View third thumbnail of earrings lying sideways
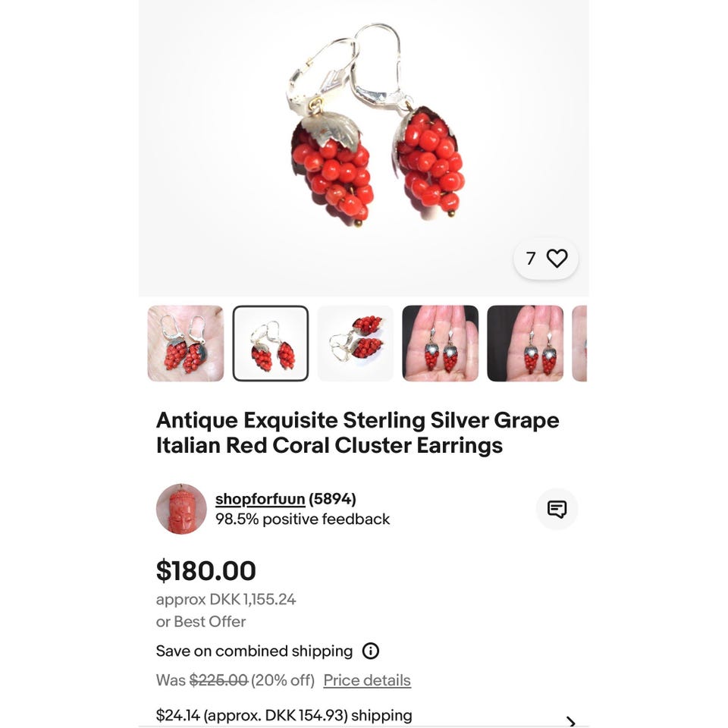 [355, 343]
